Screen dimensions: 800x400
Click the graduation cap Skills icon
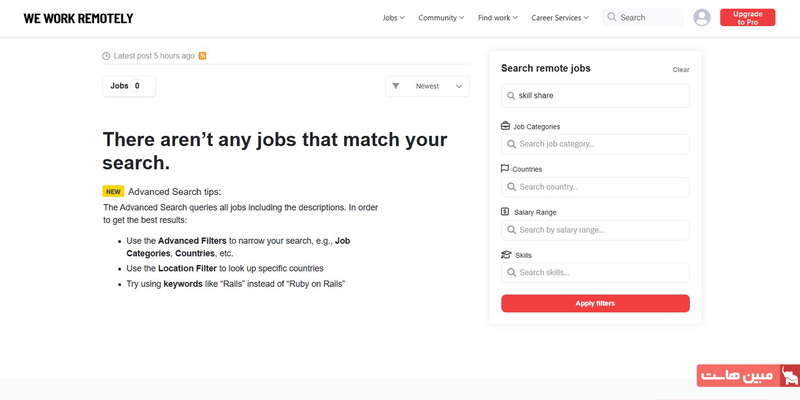point(506,255)
